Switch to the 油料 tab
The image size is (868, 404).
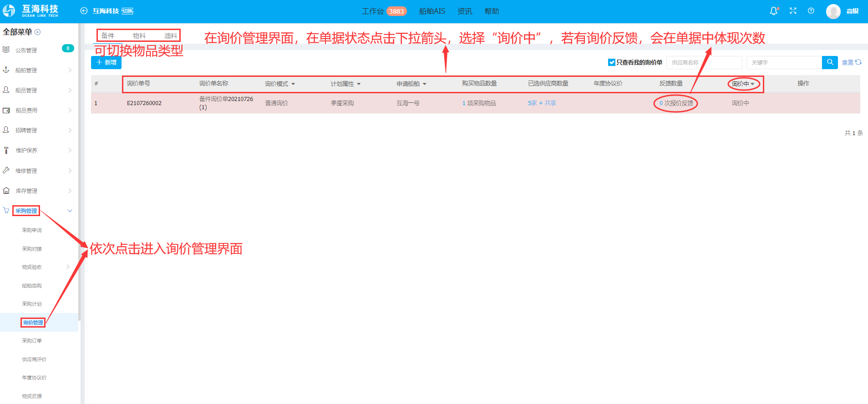click(171, 35)
